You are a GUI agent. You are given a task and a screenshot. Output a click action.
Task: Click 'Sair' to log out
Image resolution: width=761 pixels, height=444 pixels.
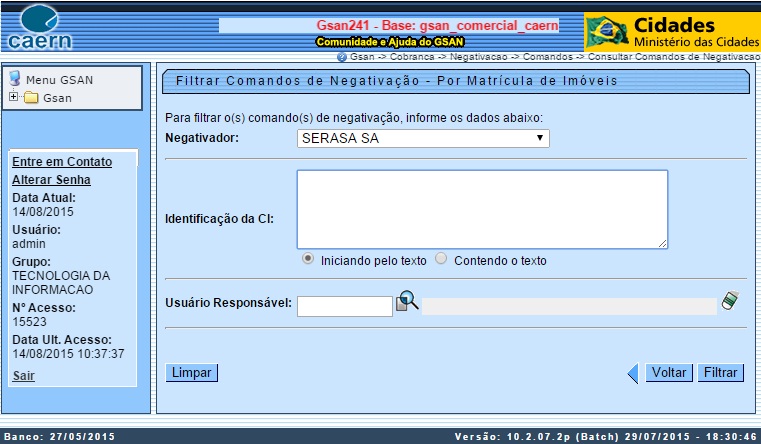[x=23, y=375]
